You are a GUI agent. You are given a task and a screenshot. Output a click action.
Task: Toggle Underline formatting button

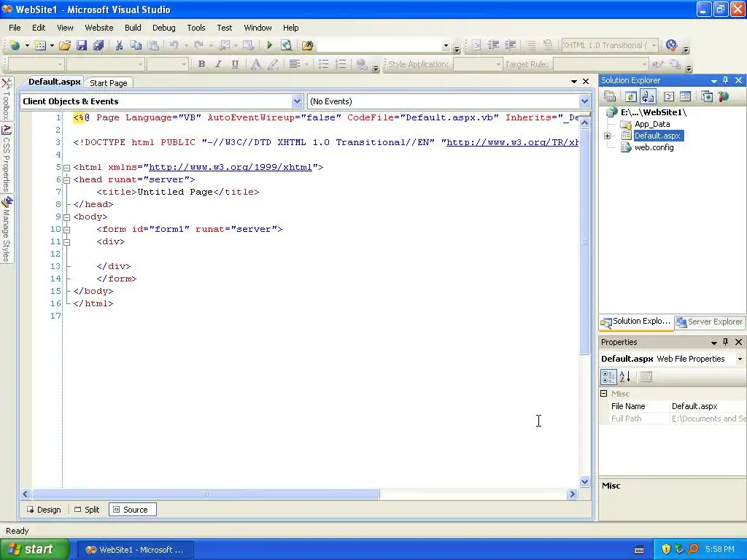pyautogui.click(x=235, y=64)
